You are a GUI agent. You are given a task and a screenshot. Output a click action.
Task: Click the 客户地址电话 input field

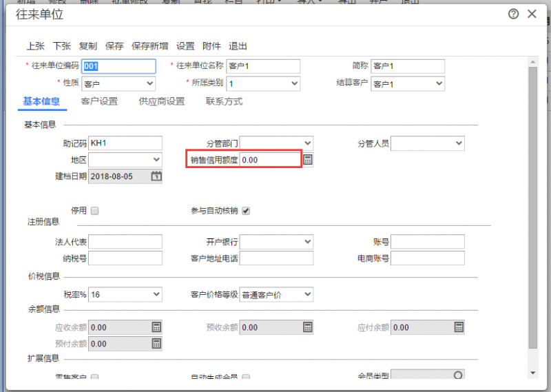[x=276, y=258]
